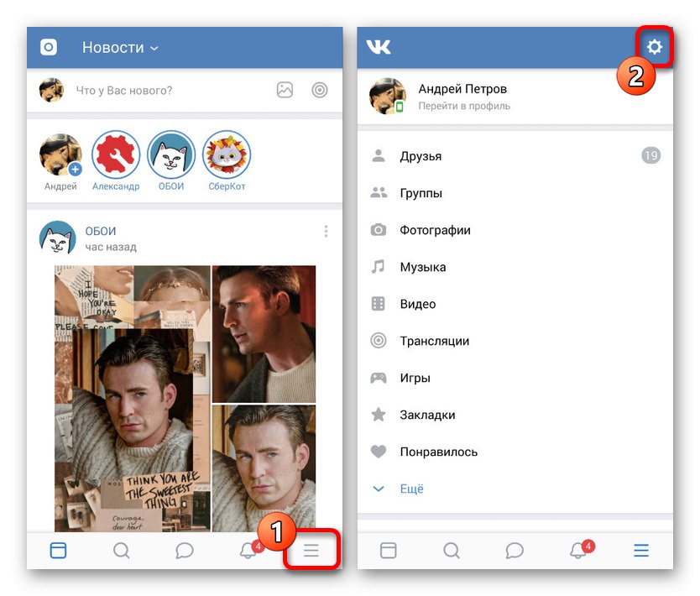Click the Друзья person icon

(x=379, y=155)
